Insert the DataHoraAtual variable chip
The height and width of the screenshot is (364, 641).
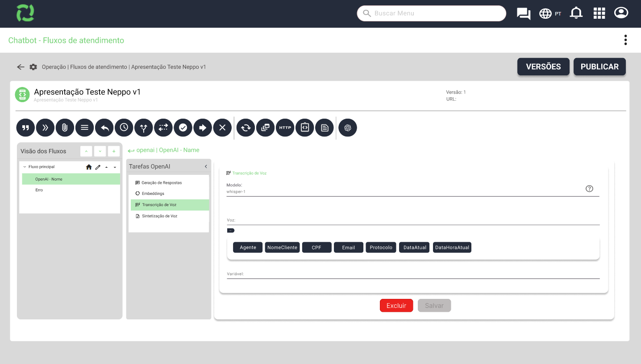click(452, 248)
